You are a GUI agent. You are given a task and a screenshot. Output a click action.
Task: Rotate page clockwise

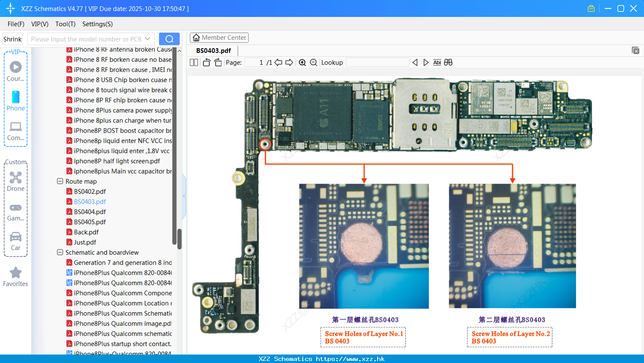point(218,63)
